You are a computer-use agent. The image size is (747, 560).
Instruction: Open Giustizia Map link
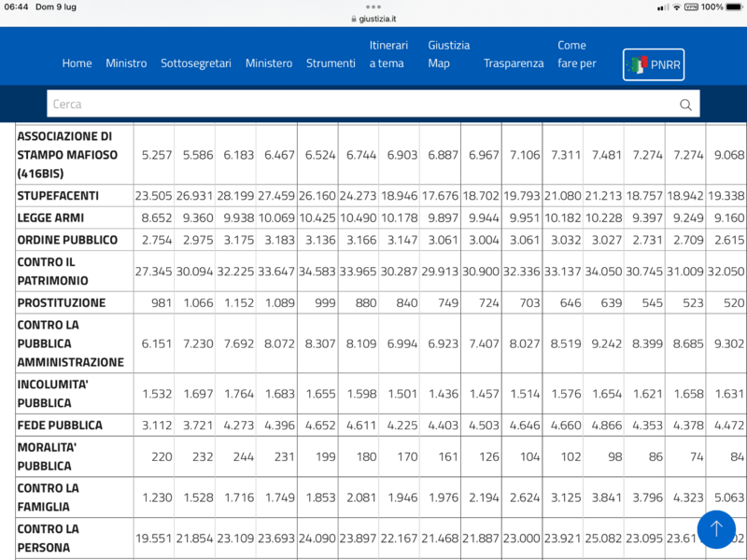click(x=448, y=54)
